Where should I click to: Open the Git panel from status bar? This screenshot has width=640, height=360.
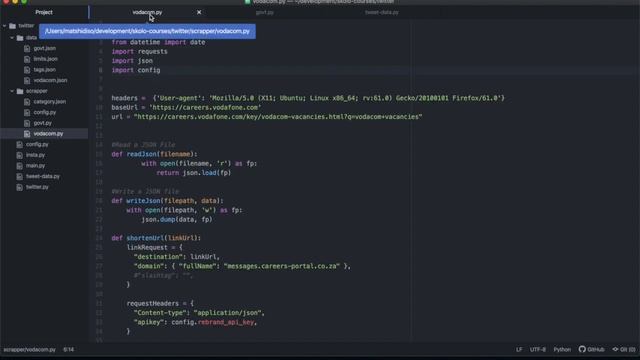point(624,350)
